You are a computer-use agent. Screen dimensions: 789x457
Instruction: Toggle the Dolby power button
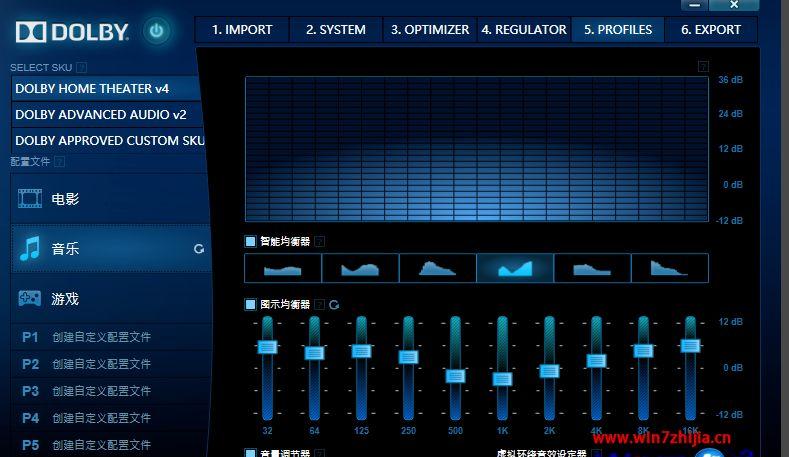click(156, 31)
